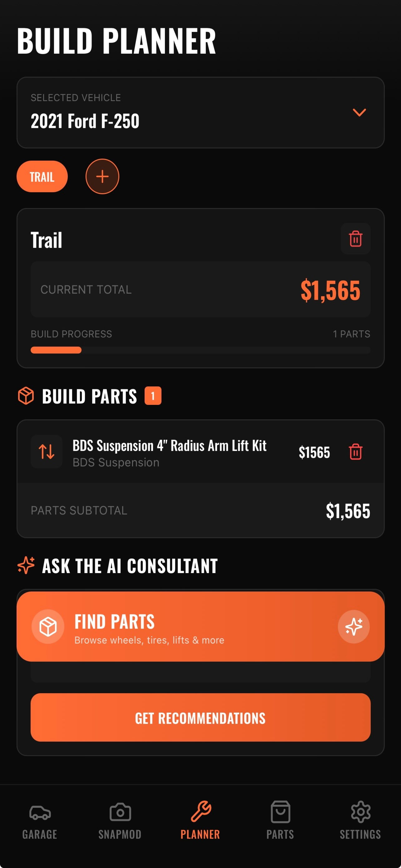This screenshot has height=868, width=401.
Task: Open the Garage tab
Action: click(40, 820)
